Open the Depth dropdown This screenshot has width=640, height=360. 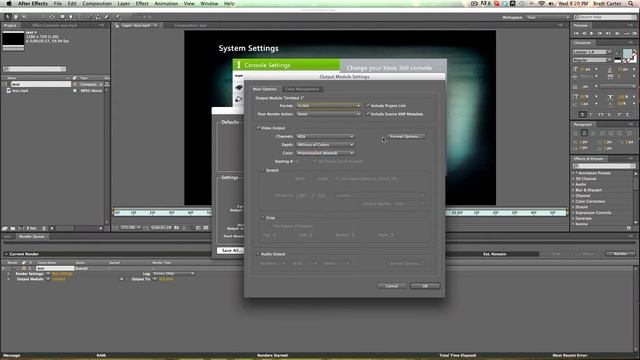pos(325,144)
